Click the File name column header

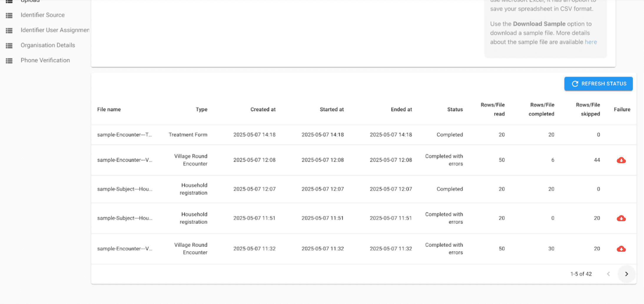(109, 109)
